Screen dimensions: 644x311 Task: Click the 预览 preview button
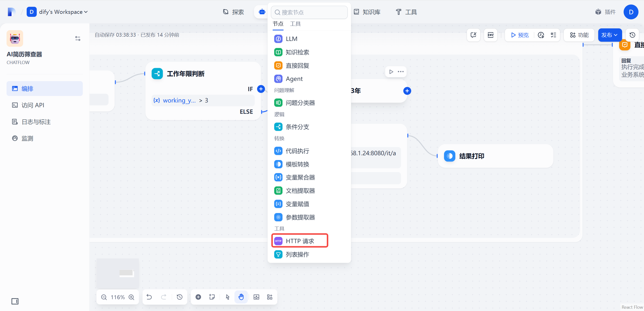(x=519, y=35)
